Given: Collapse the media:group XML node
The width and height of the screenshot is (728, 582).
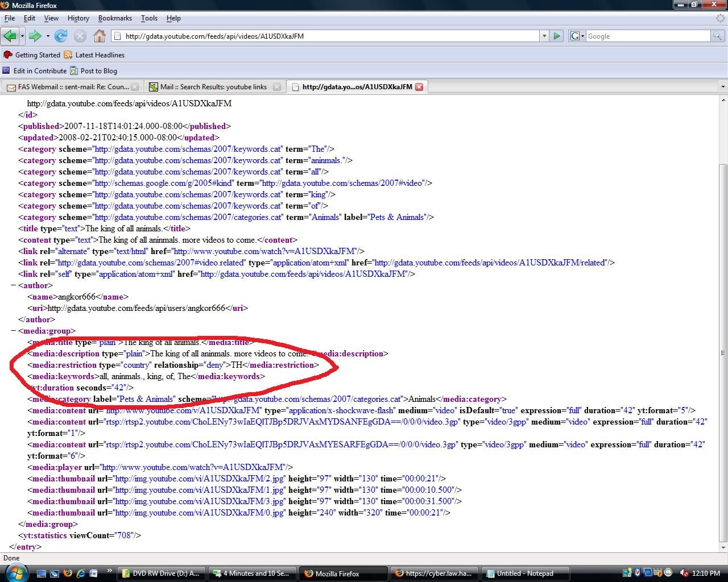Looking at the screenshot, I should (x=13, y=331).
